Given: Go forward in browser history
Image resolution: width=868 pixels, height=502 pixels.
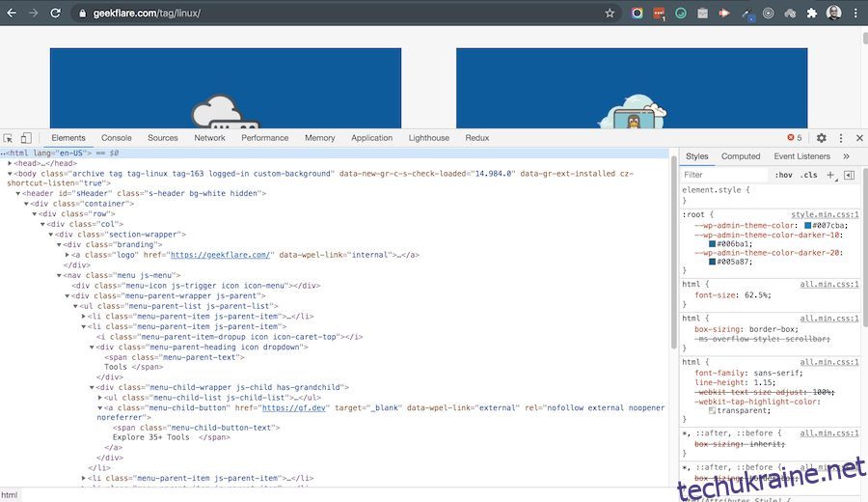Looking at the screenshot, I should (33, 13).
